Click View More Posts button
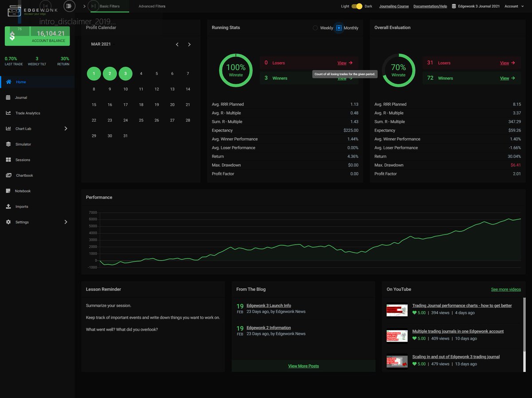Viewport: 532px width, 398px height. [303, 366]
